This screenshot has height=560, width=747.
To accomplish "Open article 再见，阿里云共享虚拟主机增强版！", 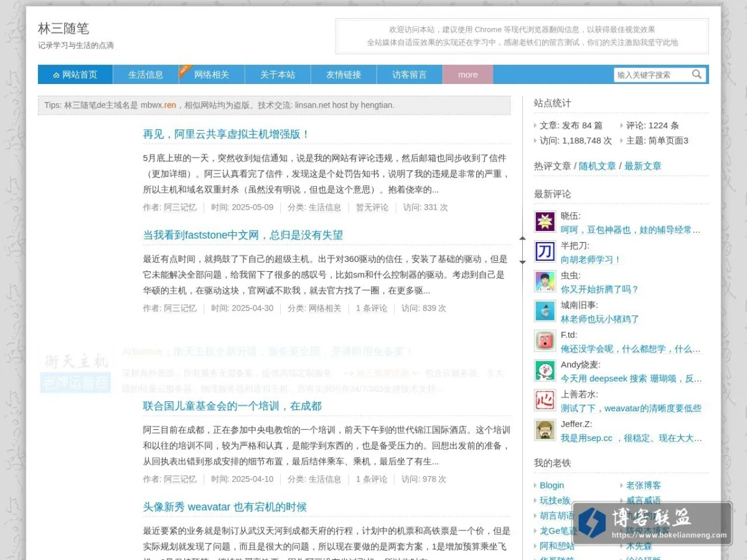I will pyautogui.click(x=227, y=134).
